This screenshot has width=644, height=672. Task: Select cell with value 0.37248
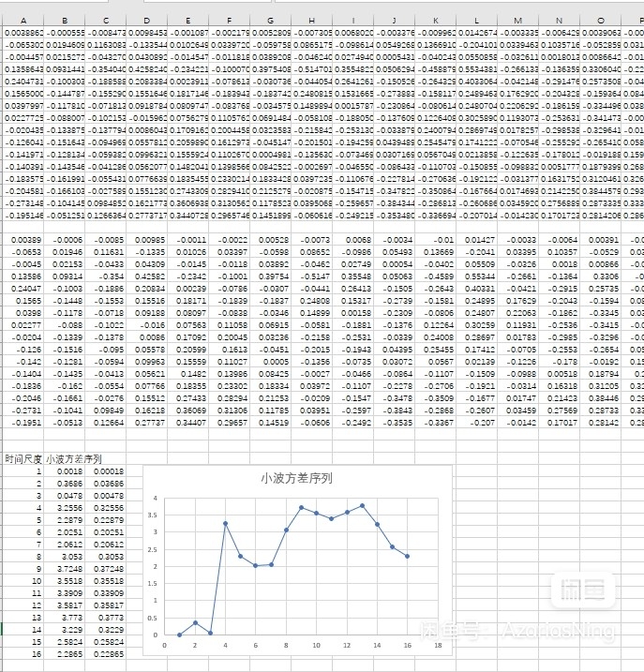(106, 569)
